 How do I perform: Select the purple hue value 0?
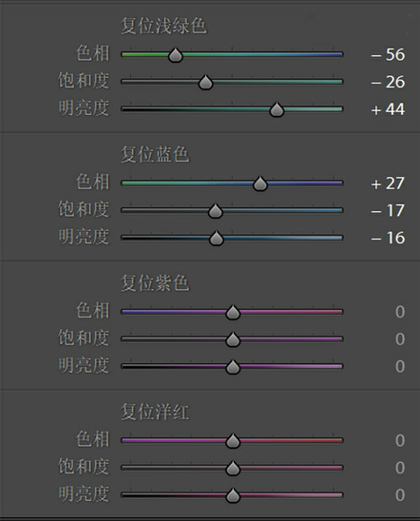400,312
